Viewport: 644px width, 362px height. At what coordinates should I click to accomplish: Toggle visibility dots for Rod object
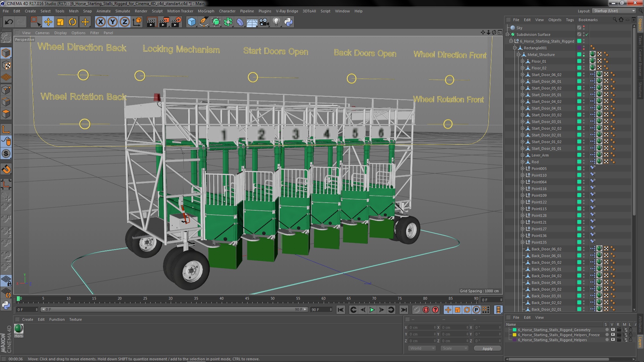[584, 162]
